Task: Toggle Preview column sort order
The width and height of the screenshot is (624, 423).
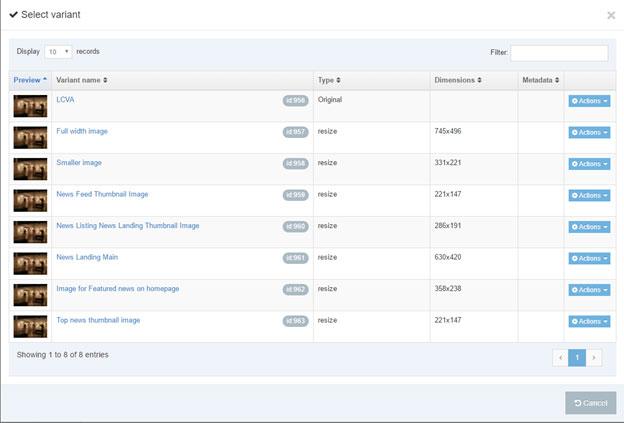Action: (30, 80)
